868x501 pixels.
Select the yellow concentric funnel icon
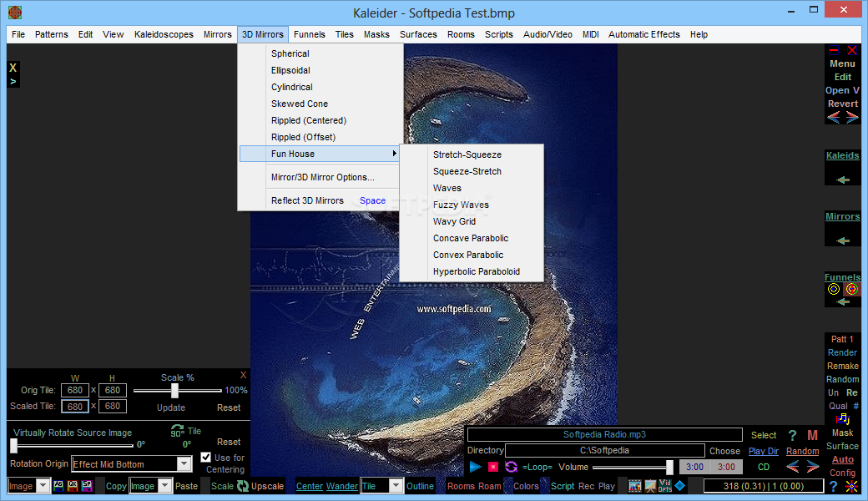click(834, 289)
